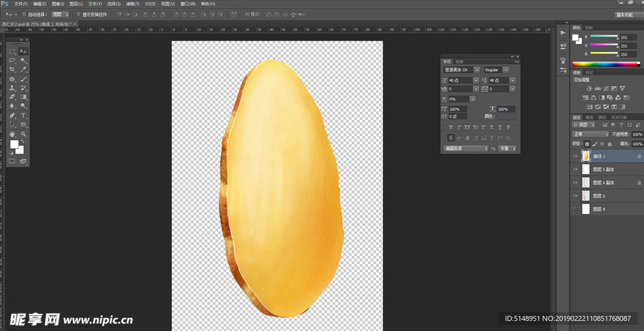
Task: Hide the 图层 5 副本 layer
Action: [575, 170]
